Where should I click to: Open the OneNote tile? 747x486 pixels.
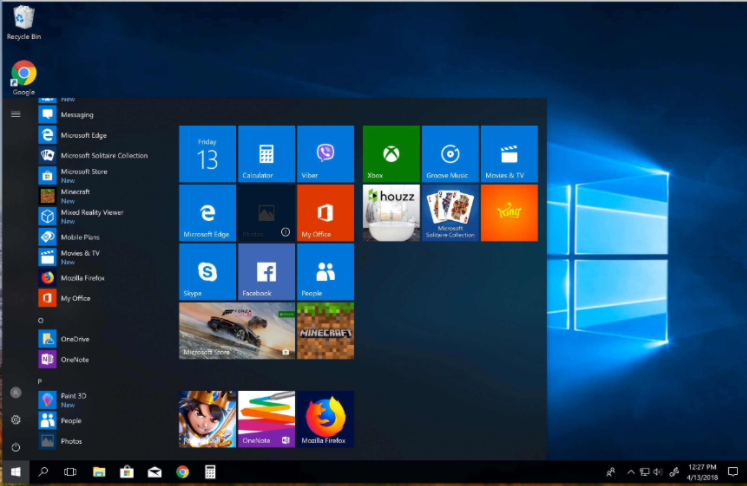tap(266, 419)
